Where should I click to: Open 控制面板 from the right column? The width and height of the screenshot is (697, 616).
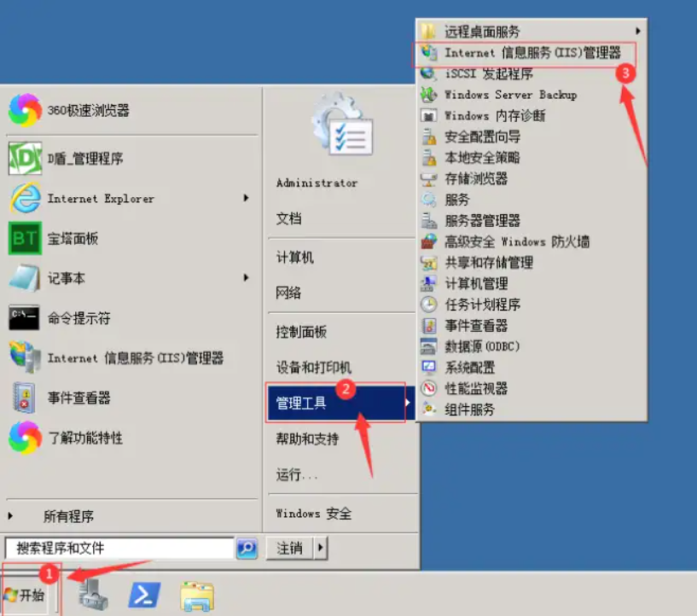301,332
